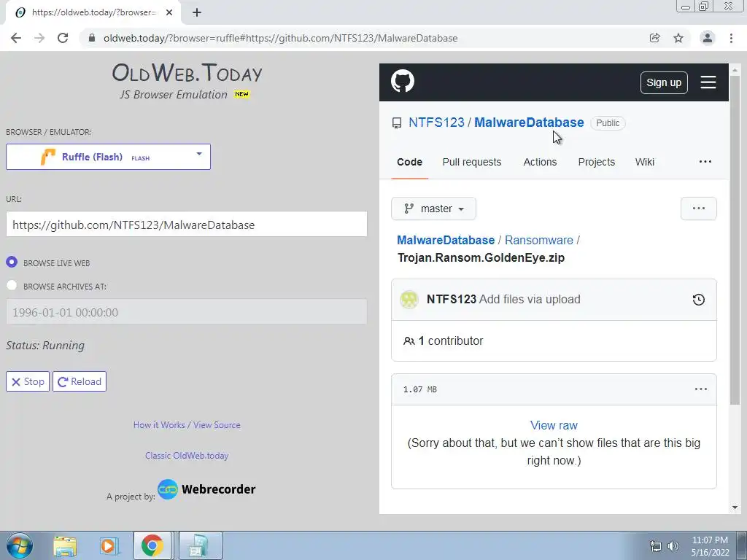
Task: Click the site lock icon in address bar
Action: coord(93,38)
